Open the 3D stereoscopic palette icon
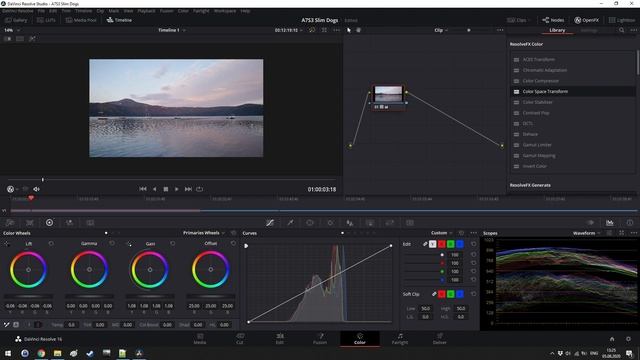This screenshot has width=640, height=360. (410, 222)
